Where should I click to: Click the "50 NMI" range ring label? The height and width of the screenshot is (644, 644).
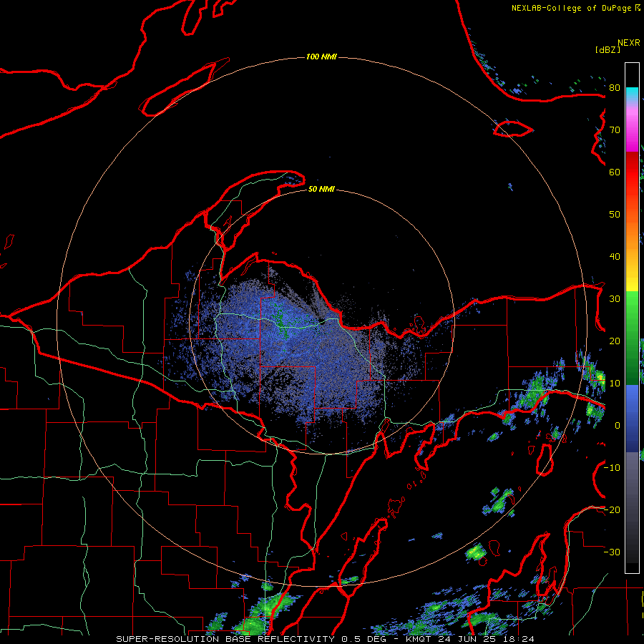(x=321, y=189)
